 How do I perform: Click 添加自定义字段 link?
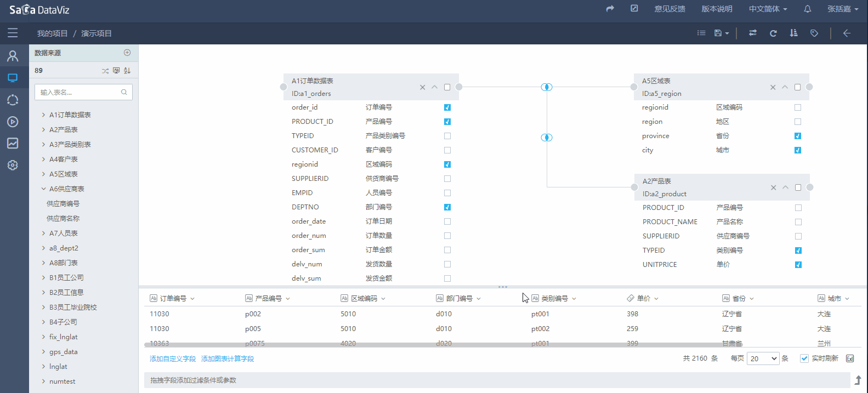[173, 358]
